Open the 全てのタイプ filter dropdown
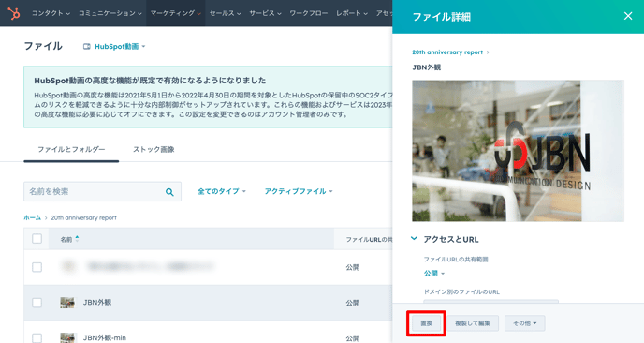This screenshot has height=343, width=644. (221, 191)
